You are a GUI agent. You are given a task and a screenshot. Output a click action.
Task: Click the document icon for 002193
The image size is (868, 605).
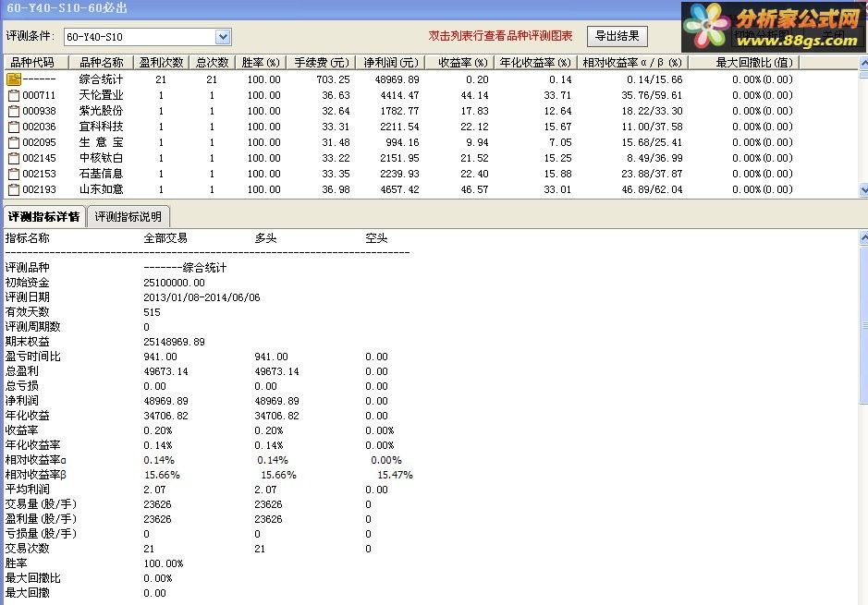[14, 189]
